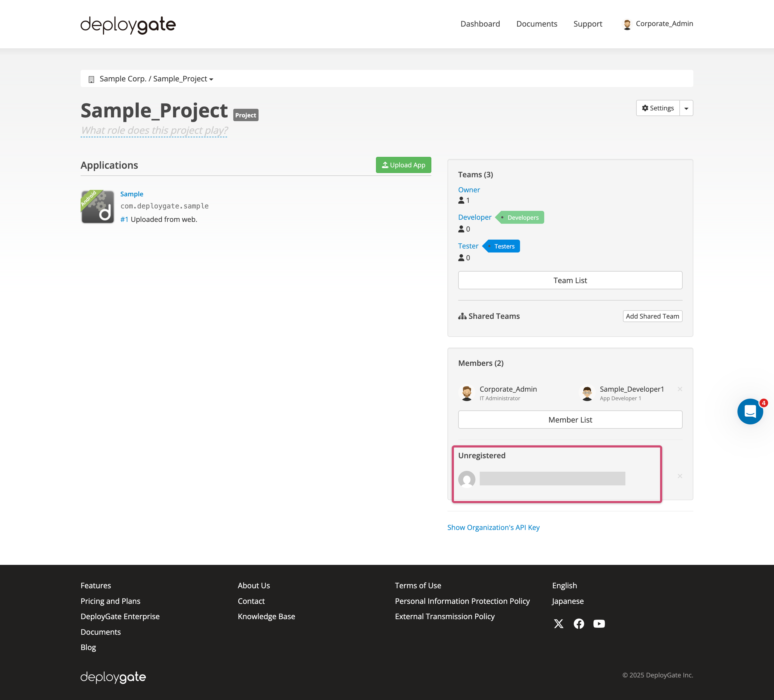Click the deploygate logo

pos(128,24)
